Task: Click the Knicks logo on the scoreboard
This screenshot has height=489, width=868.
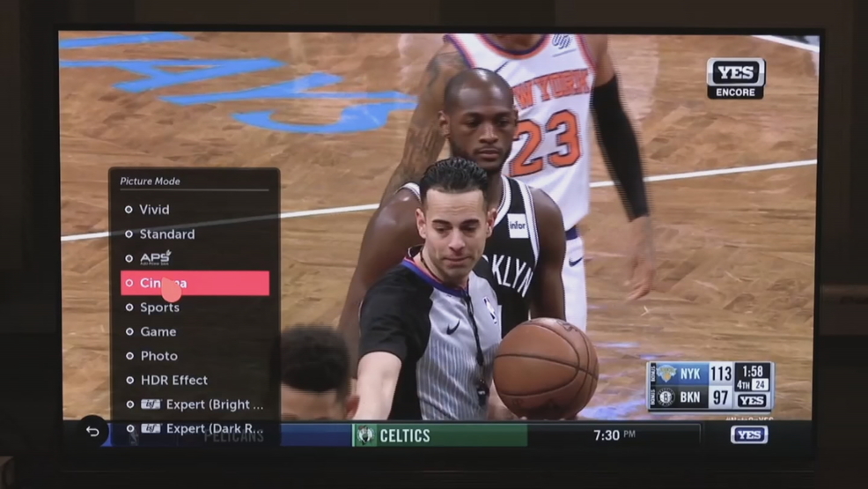Action: (666, 374)
